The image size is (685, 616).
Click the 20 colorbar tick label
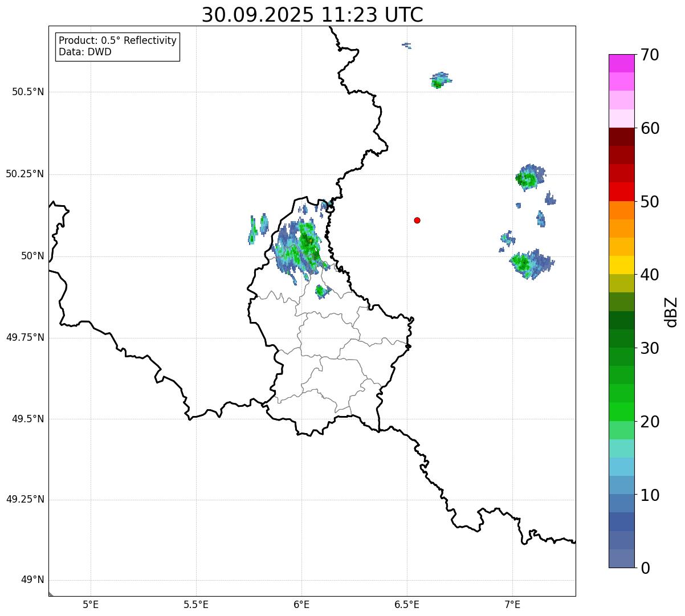650,422
